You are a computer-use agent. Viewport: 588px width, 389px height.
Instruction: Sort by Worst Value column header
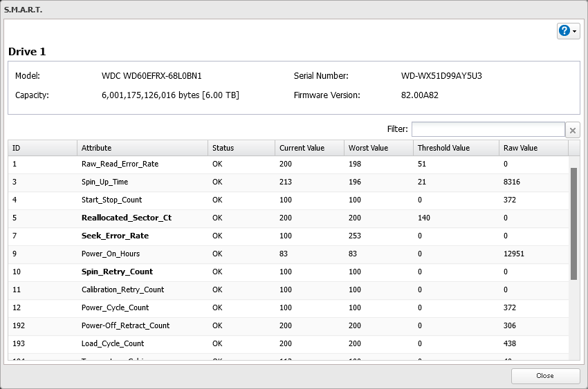(377, 148)
